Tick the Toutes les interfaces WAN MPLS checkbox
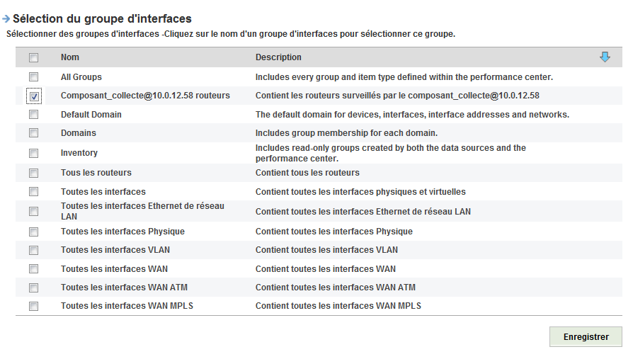The height and width of the screenshot is (364, 633). click(34, 307)
